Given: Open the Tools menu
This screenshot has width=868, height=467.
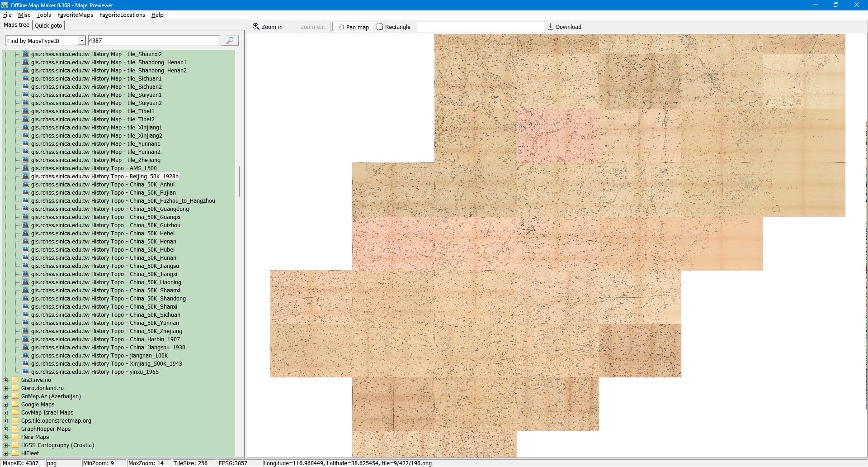Looking at the screenshot, I should [x=43, y=15].
